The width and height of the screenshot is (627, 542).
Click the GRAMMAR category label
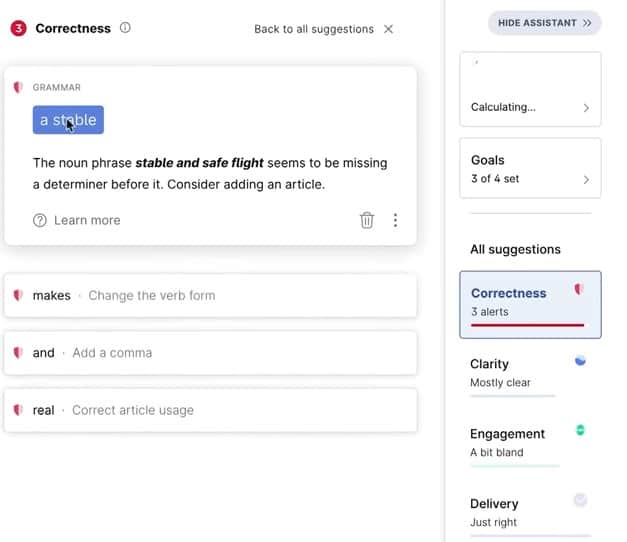click(x=56, y=87)
